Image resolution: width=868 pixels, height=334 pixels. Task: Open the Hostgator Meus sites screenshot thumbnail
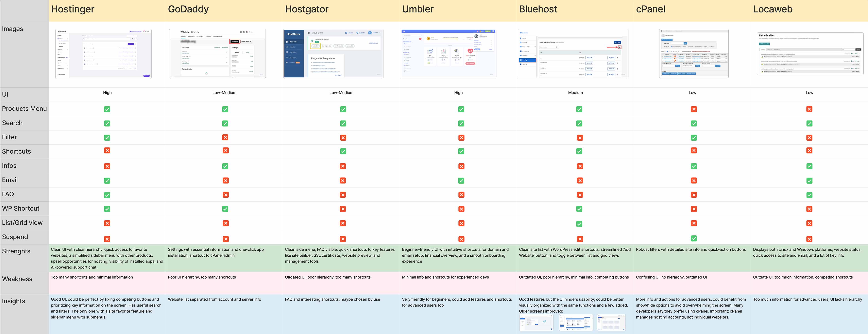point(333,54)
